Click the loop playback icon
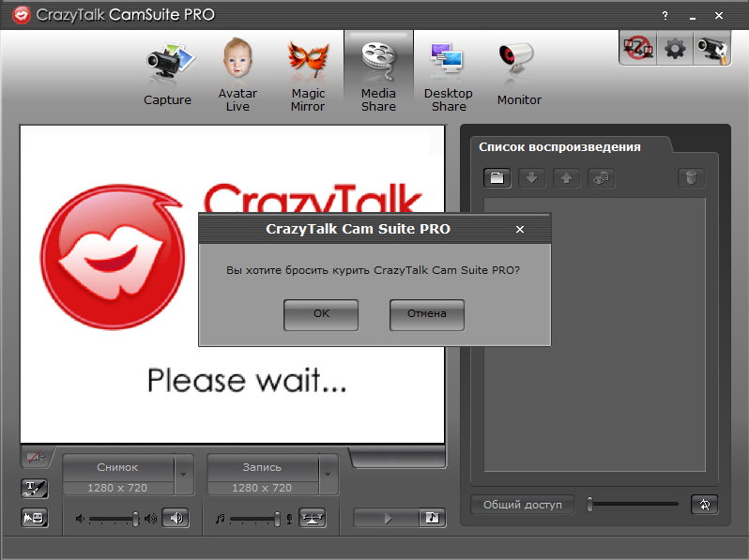749x560 pixels. tap(705, 505)
